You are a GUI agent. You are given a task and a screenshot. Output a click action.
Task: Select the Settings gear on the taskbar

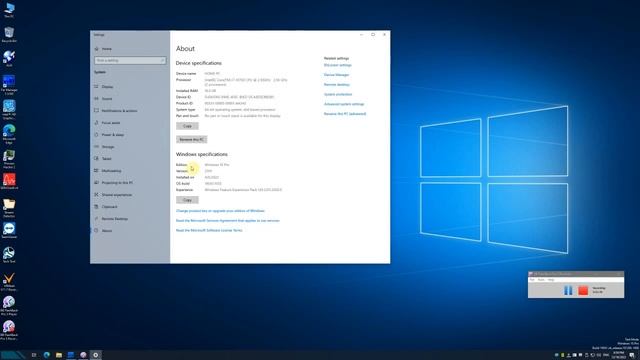click(96, 355)
